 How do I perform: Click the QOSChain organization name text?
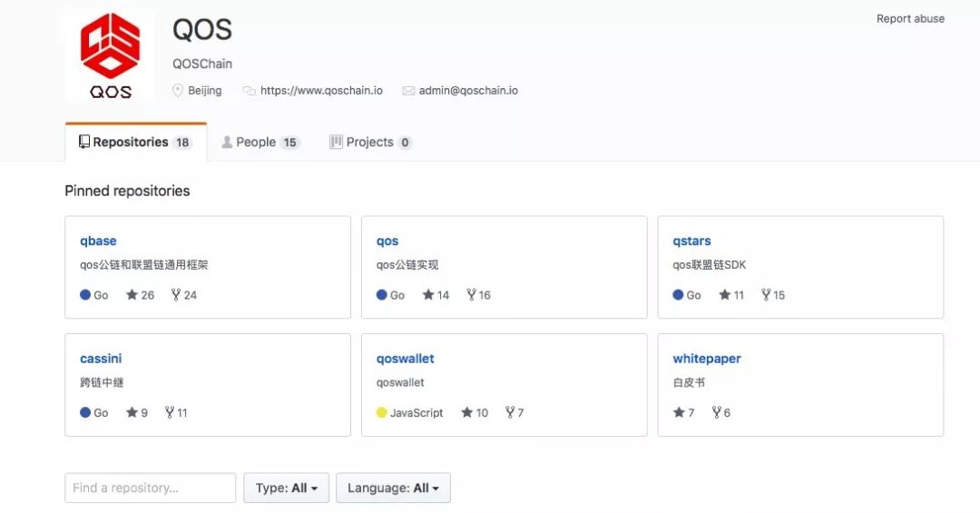coord(202,64)
